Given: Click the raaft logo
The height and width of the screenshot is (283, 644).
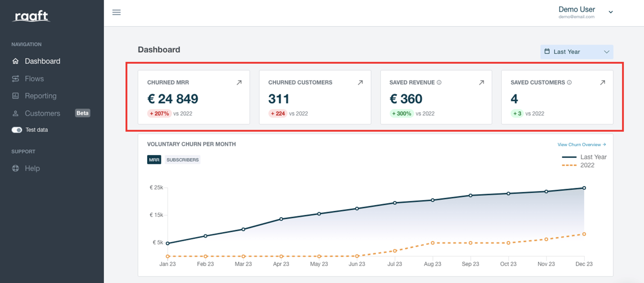Looking at the screenshot, I should pos(31,16).
